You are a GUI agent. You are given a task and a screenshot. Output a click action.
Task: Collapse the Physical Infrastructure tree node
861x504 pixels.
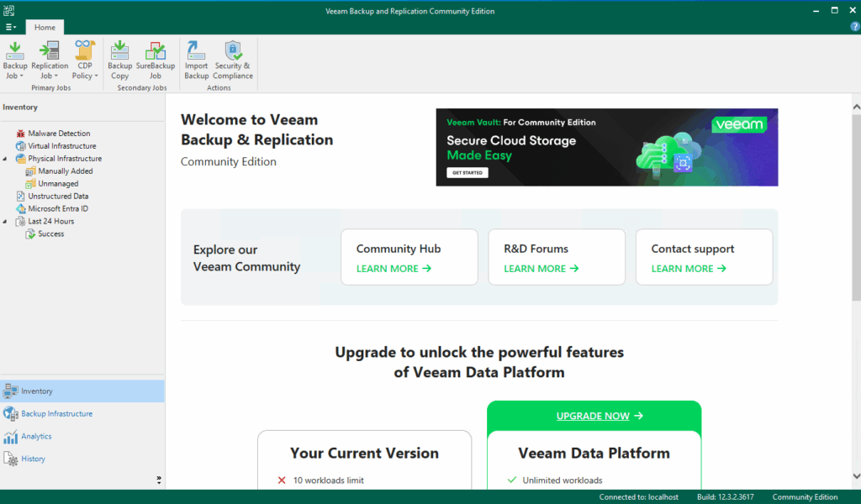tap(3, 158)
